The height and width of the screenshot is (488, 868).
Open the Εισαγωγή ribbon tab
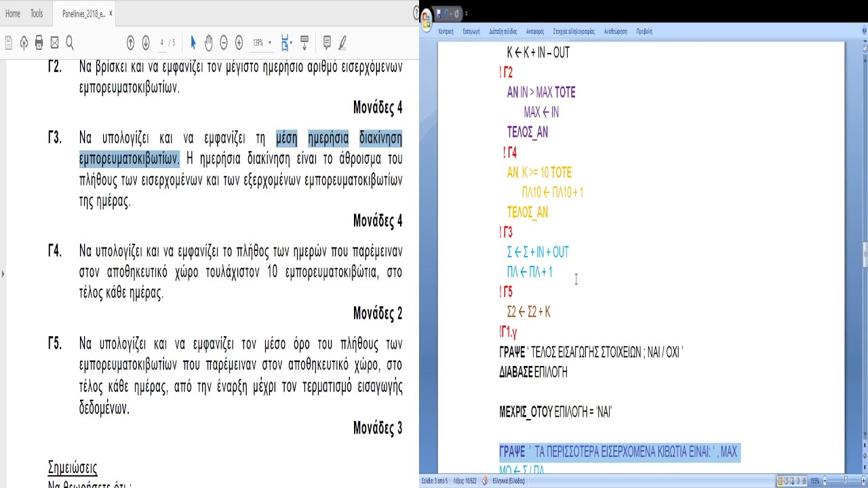471,32
